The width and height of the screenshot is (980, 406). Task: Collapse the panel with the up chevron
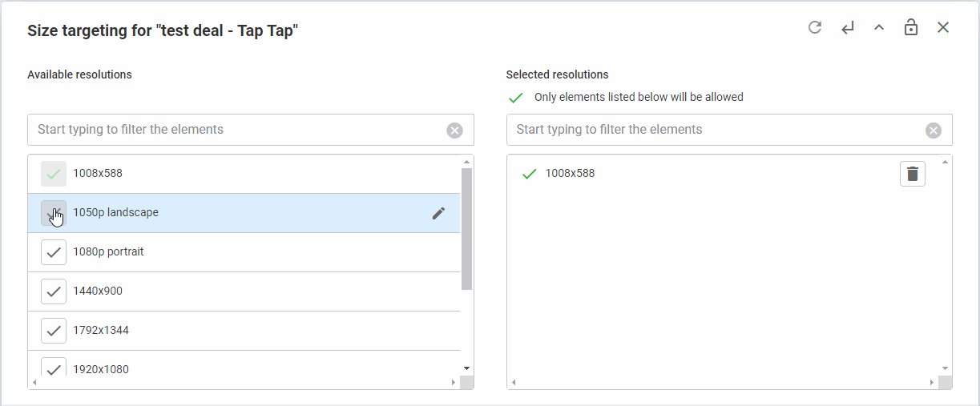[879, 28]
